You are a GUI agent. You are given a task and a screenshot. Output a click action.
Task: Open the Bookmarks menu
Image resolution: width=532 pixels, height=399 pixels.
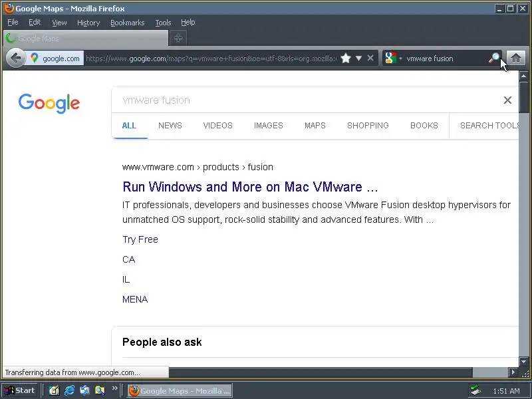pos(128,23)
